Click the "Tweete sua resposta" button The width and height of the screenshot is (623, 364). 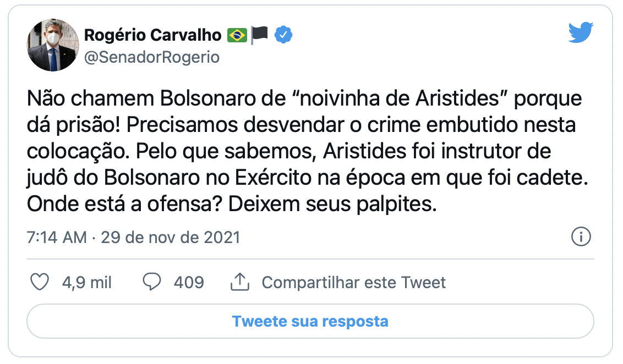pos(311,322)
